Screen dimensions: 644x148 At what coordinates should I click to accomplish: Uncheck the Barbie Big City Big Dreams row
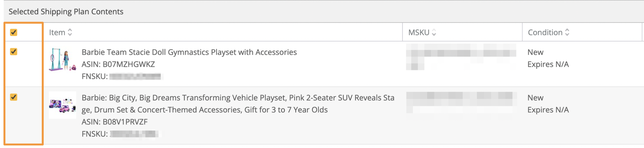[14, 97]
